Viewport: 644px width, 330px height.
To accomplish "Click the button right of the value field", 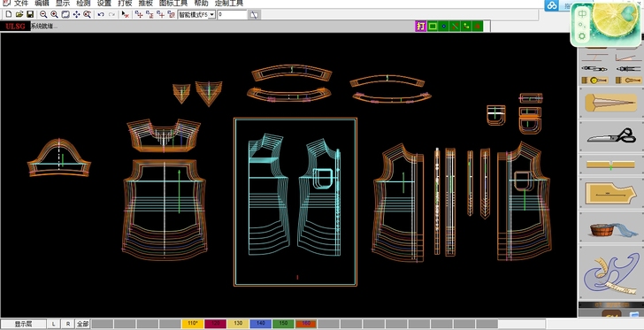I will click(x=254, y=15).
